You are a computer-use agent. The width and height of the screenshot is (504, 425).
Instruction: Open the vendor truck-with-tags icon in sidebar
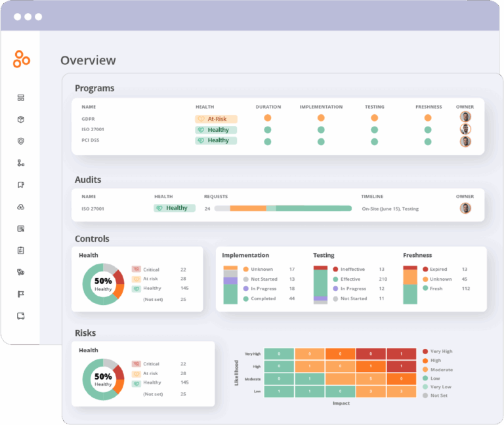pyautogui.click(x=21, y=272)
